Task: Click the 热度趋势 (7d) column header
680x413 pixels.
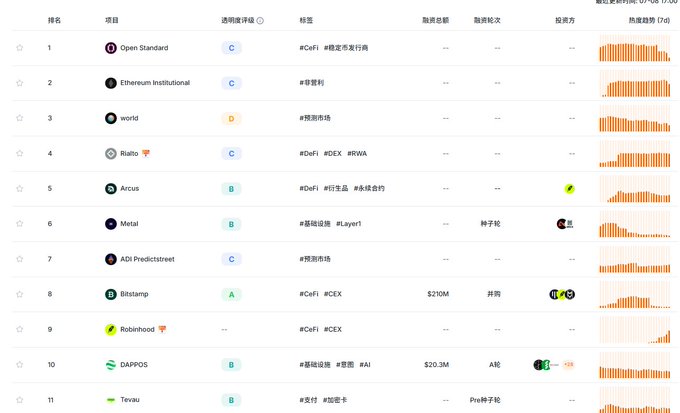Action: coord(649,20)
